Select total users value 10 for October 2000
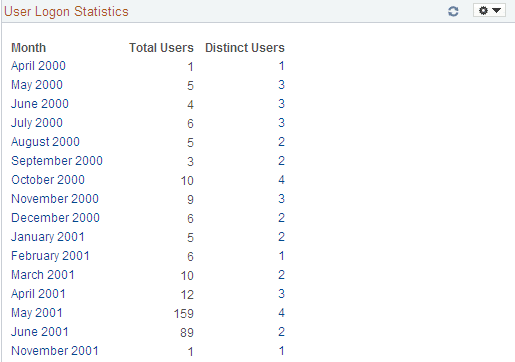 (187, 181)
